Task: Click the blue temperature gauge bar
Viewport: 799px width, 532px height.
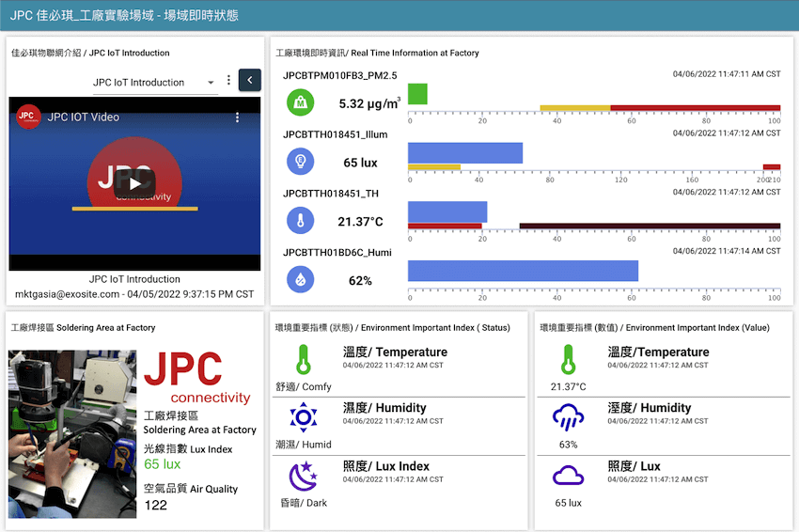Action: [x=447, y=212]
